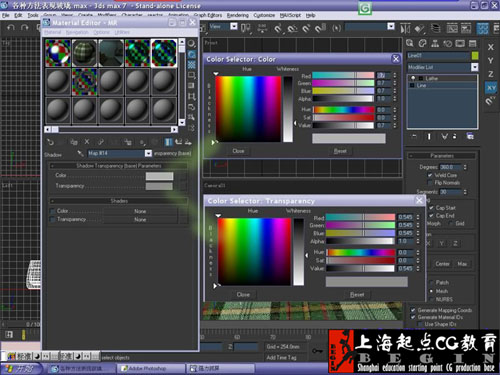Image resolution: width=500 pixels, height=375 pixels.
Task: Click Degrees spinner arrows
Action: 465,167
